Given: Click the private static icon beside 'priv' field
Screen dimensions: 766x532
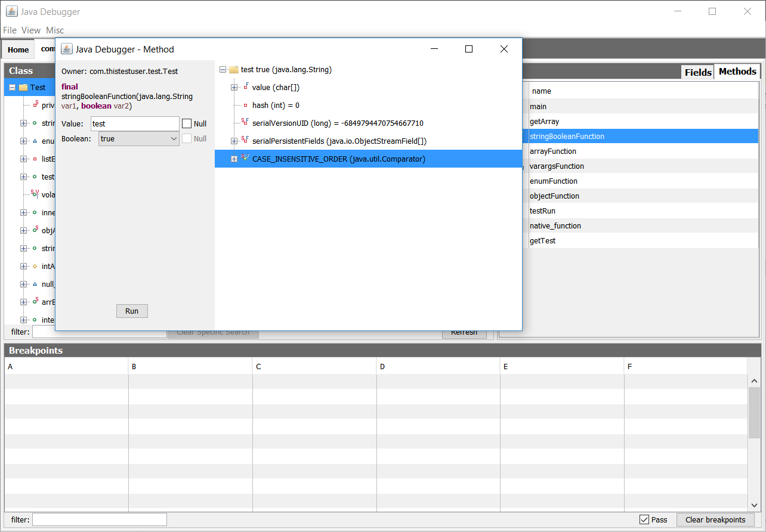Looking at the screenshot, I should tap(35, 104).
